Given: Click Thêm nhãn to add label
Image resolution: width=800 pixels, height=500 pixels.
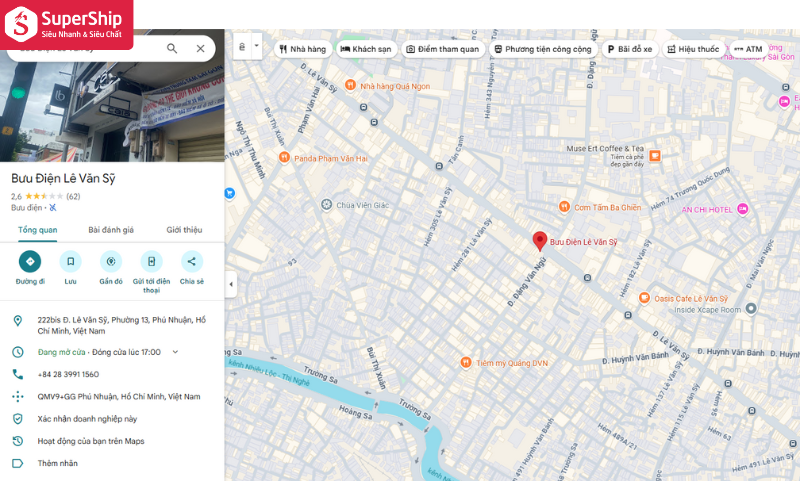Looking at the screenshot, I should (58, 463).
